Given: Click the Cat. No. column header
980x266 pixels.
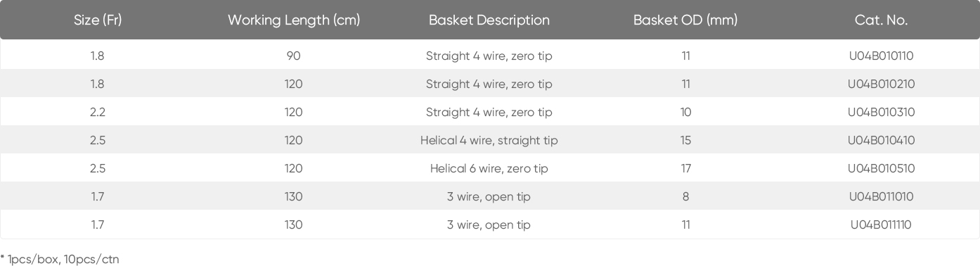Looking at the screenshot, I should pos(882,20).
